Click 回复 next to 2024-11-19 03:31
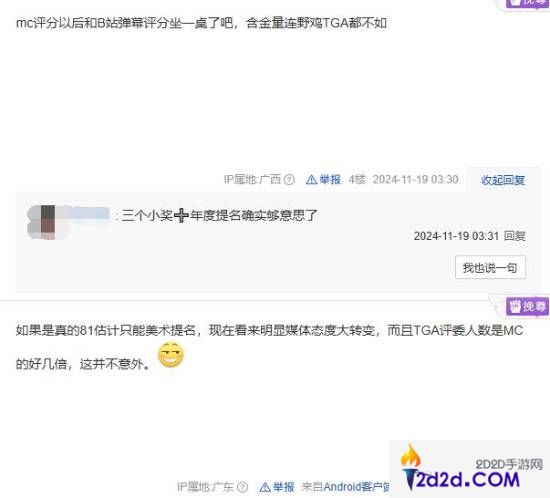The width and height of the screenshot is (550, 498). (x=515, y=236)
